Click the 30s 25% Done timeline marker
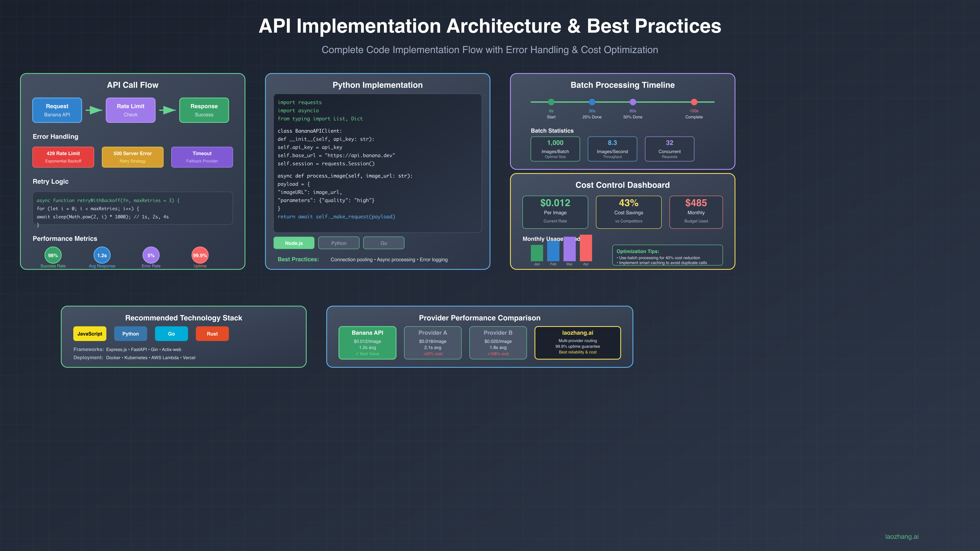The height and width of the screenshot is (551, 980). (x=592, y=102)
